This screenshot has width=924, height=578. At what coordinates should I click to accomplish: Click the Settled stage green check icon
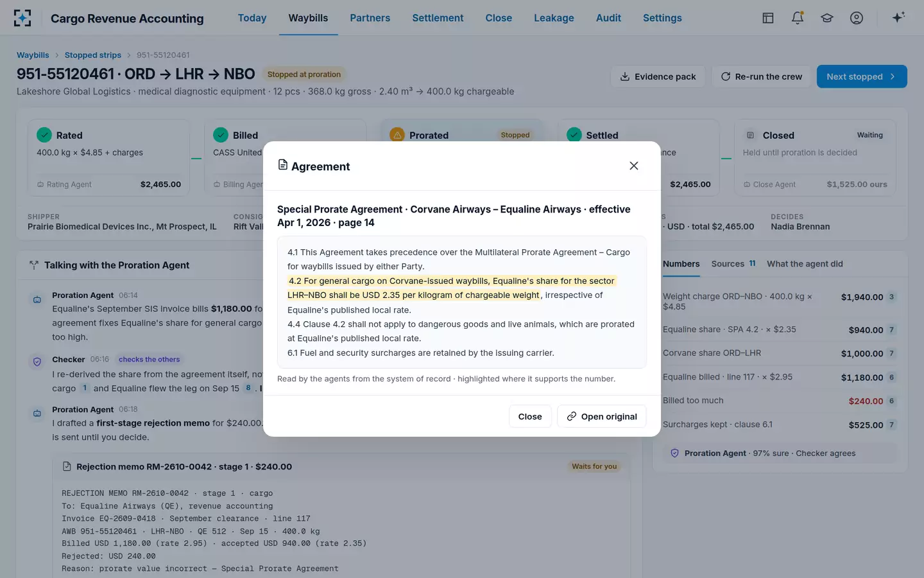(x=574, y=135)
